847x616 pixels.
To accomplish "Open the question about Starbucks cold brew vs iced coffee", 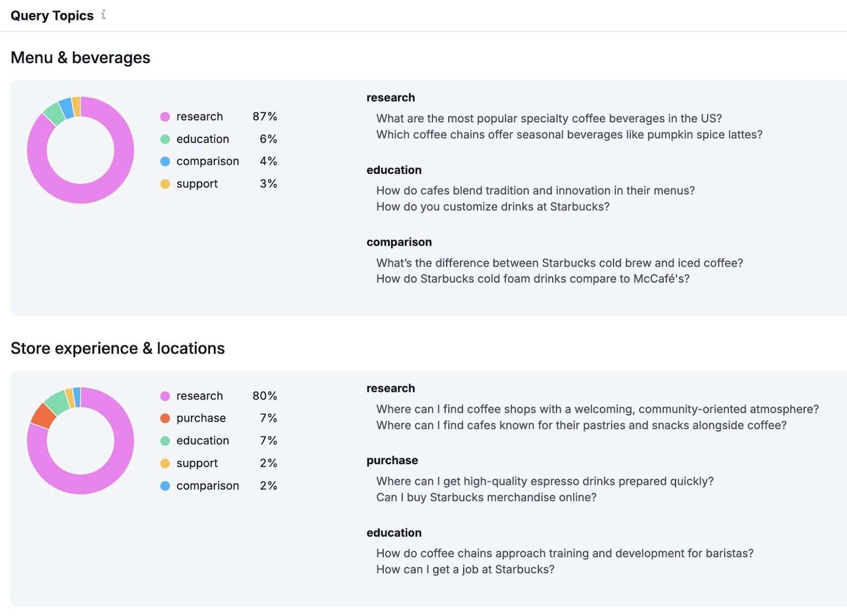I will click(x=559, y=262).
